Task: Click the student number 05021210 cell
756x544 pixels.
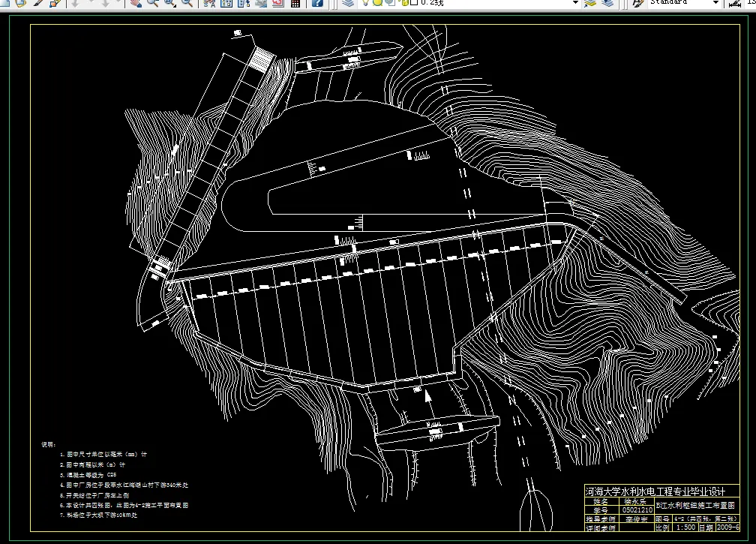Action: [637, 509]
